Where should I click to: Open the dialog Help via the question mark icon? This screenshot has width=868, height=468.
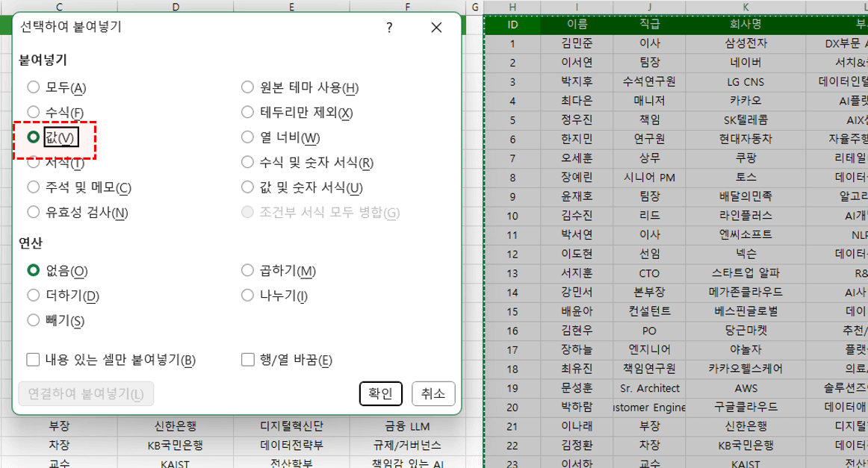click(x=388, y=27)
